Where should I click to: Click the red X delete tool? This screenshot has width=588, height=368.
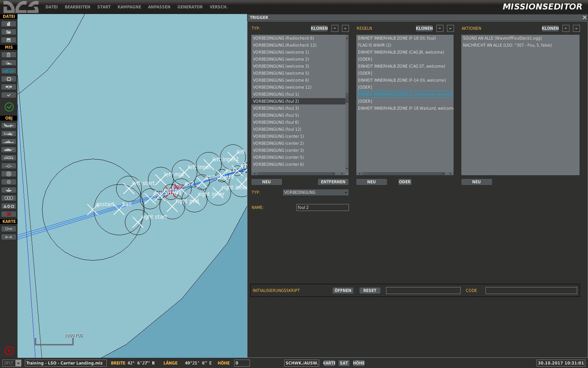point(9,214)
